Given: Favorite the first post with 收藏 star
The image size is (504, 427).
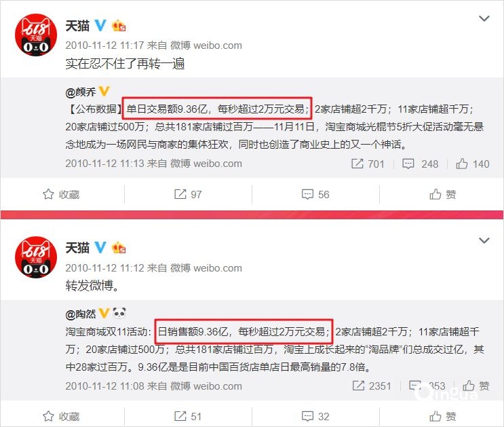Looking at the screenshot, I should [x=61, y=194].
